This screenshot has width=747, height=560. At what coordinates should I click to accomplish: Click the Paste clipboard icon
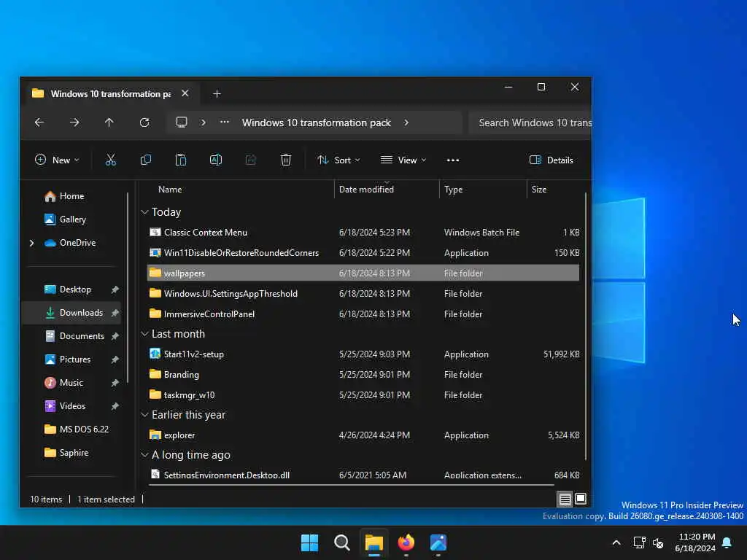click(x=181, y=160)
